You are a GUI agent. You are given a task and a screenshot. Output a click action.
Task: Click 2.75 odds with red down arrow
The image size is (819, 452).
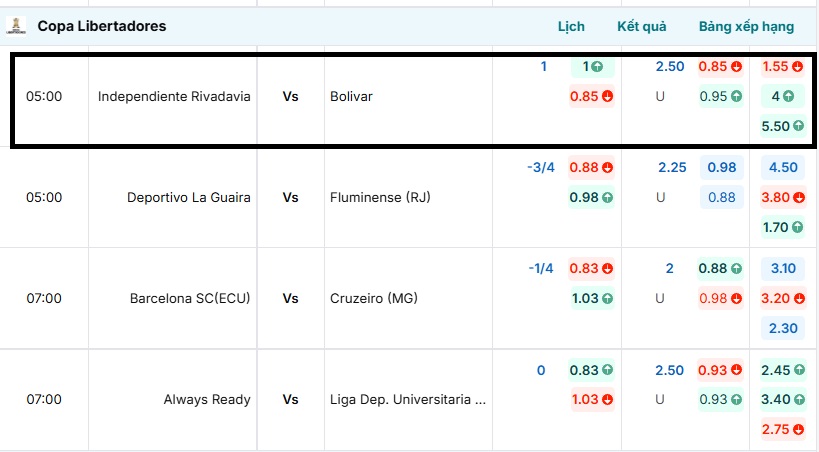tap(781, 430)
